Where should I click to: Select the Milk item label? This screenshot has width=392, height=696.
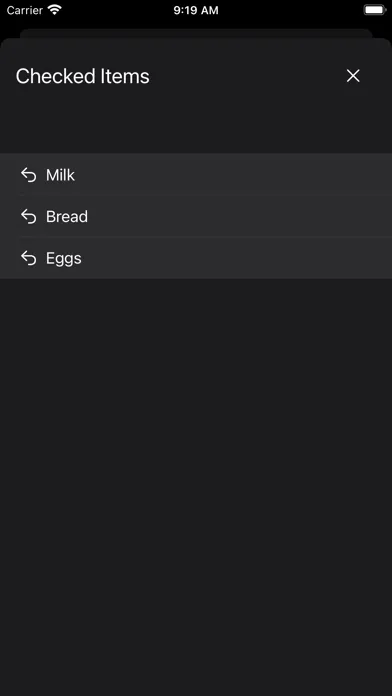(x=60, y=175)
